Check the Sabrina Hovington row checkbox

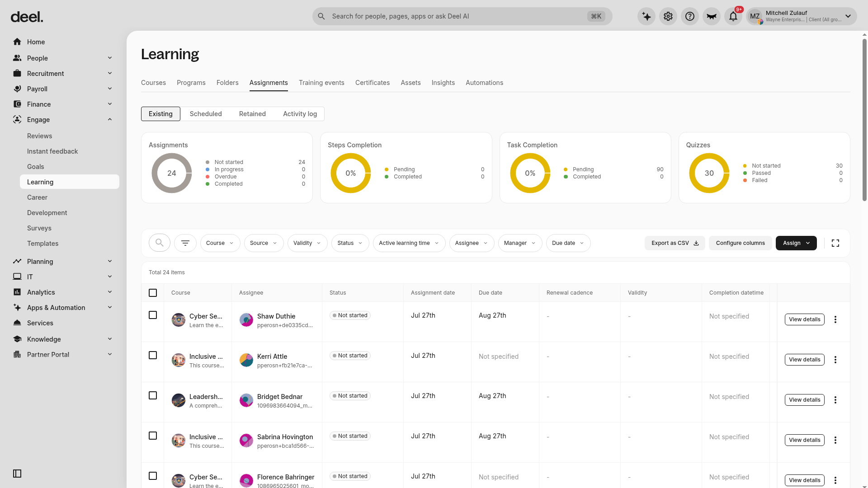click(153, 436)
